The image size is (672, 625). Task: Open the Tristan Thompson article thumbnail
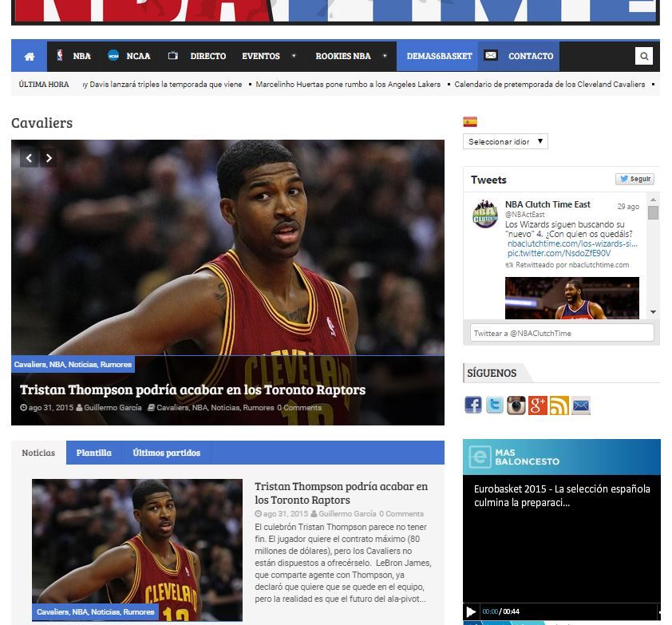pos(137,550)
